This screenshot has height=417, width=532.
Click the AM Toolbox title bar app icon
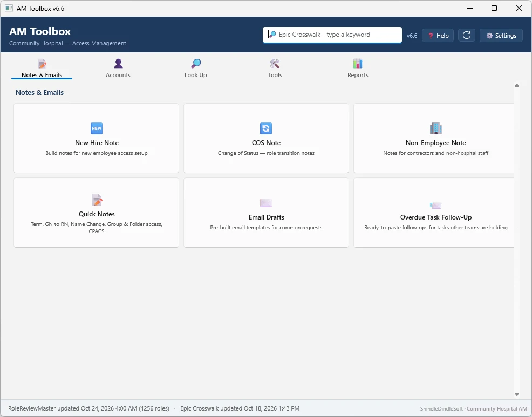[x=9, y=8]
